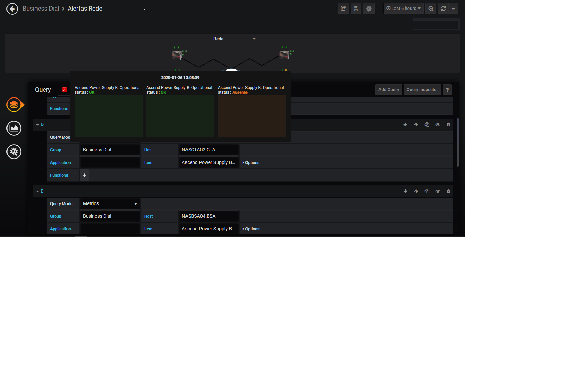
Task: Select the Queries database tab icon
Action: pos(14,105)
